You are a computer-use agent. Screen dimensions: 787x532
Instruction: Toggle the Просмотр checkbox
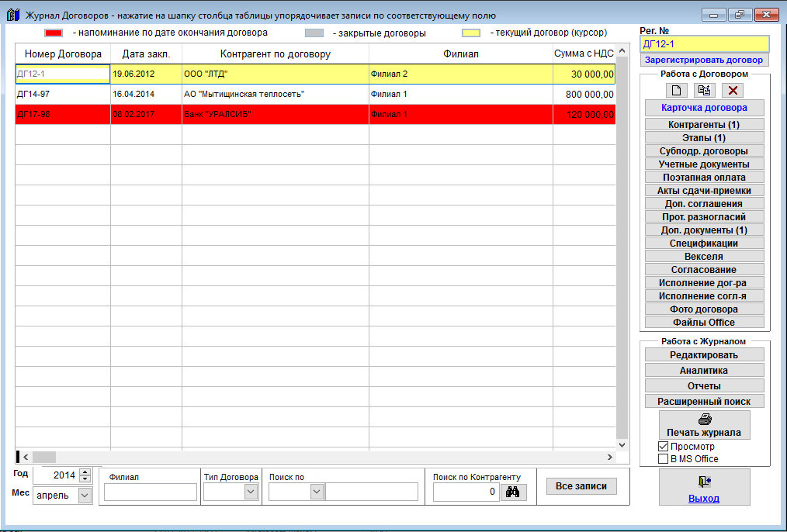(x=663, y=447)
